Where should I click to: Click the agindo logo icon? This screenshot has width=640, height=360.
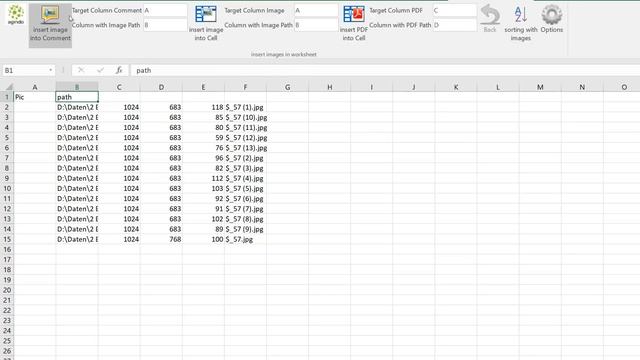pyautogui.click(x=16, y=15)
